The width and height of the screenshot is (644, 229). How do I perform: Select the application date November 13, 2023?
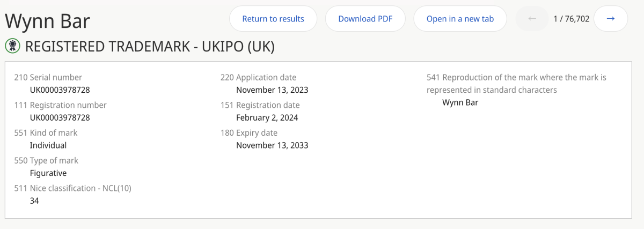[x=272, y=90]
